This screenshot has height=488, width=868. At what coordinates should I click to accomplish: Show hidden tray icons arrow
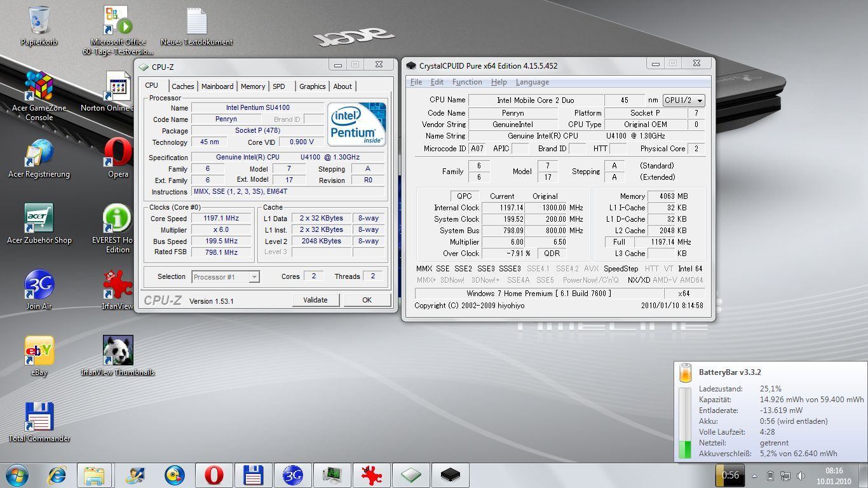click(x=754, y=475)
